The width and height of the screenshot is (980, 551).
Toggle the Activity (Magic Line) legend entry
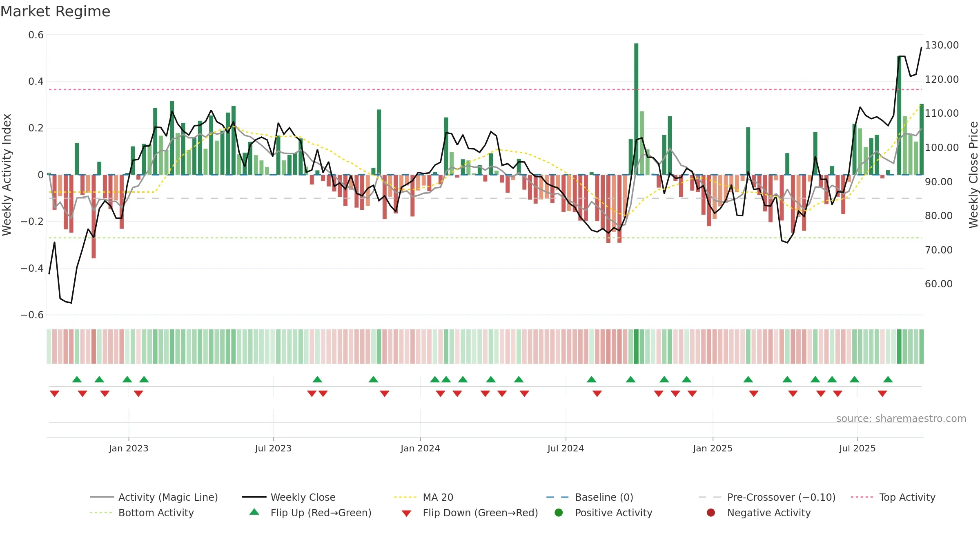point(154,497)
